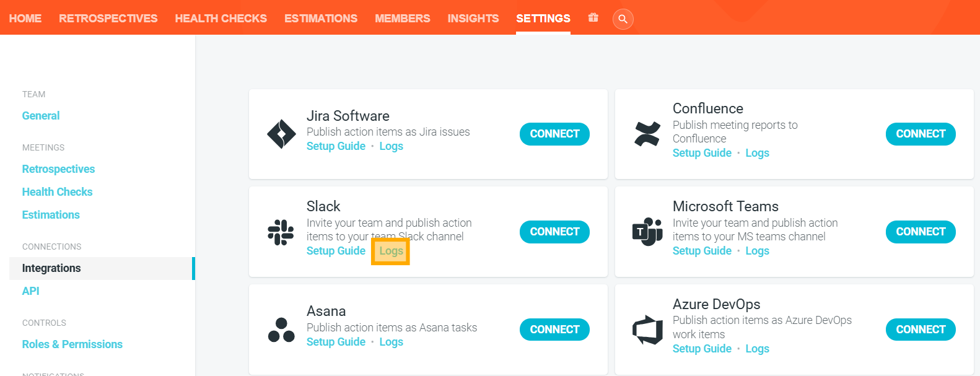
Task: Open Health Checks settings in sidebar
Action: coord(57,192)
